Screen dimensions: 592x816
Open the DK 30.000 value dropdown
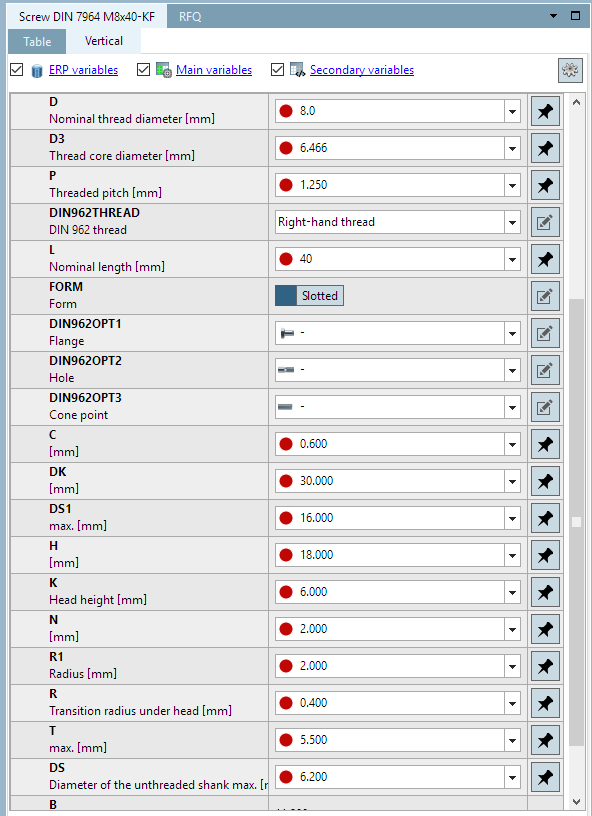512,481
